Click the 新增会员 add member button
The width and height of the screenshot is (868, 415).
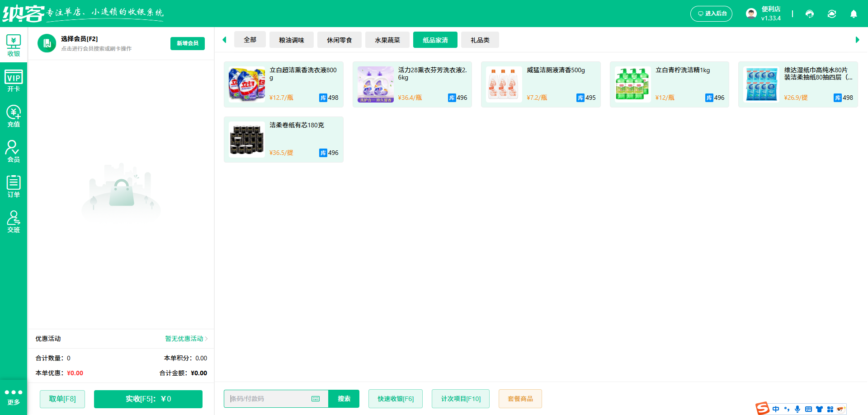point(187,43)
